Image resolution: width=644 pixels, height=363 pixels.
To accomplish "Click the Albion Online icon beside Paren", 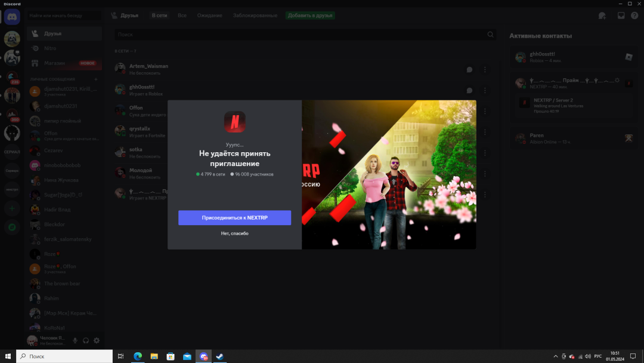I will coord(629,138).
